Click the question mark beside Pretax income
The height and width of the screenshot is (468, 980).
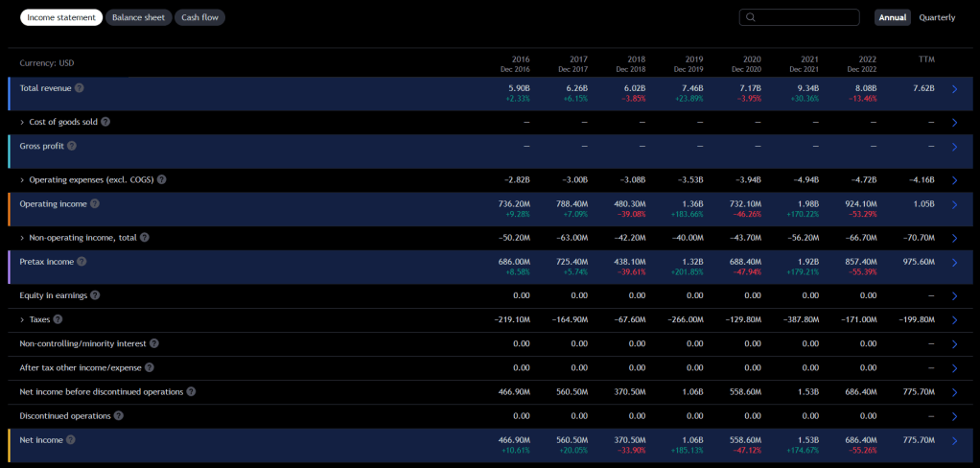[82, 261]
